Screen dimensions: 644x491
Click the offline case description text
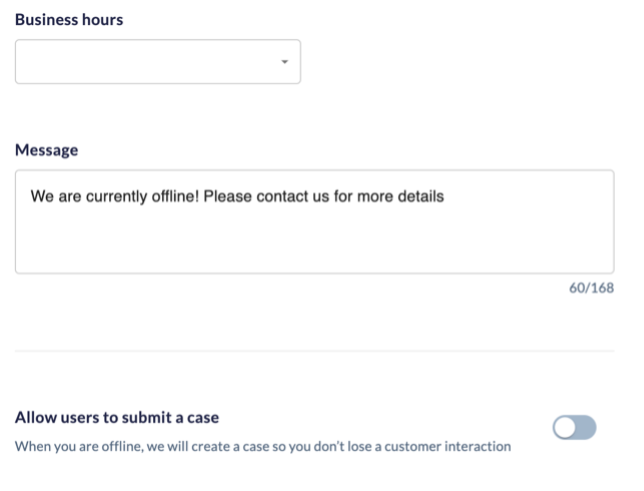(263, 446)
